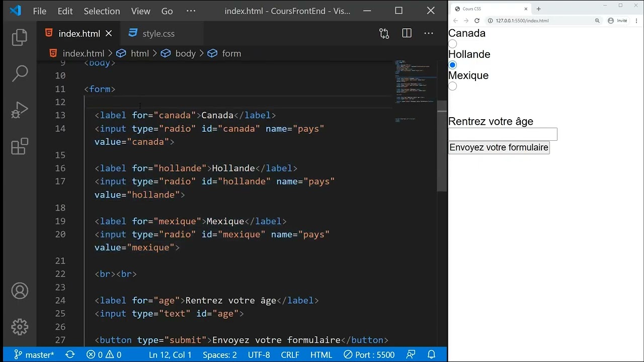The image size is (644, 362).
Task: Open the browser three-dot menu
Action: (636, 21)
